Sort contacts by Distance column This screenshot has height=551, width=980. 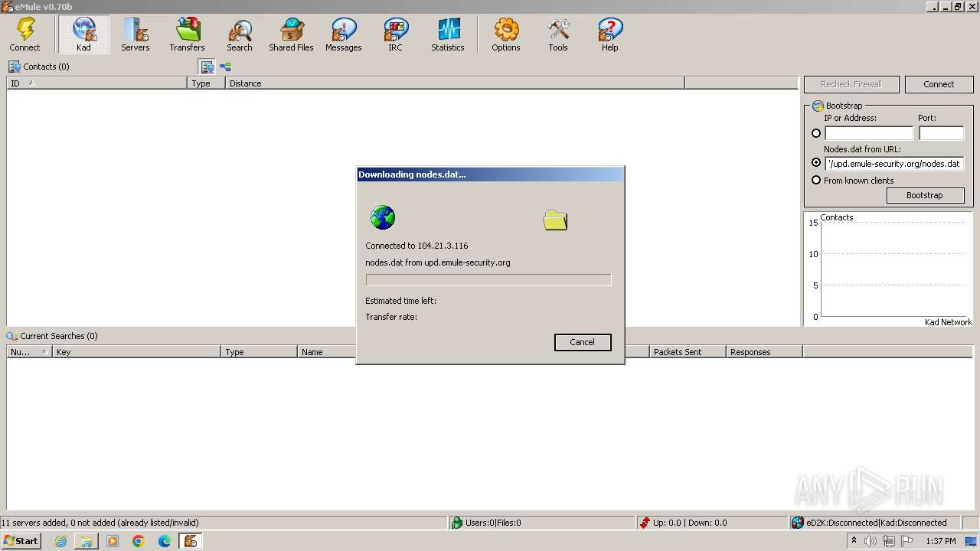coord(455,83)
